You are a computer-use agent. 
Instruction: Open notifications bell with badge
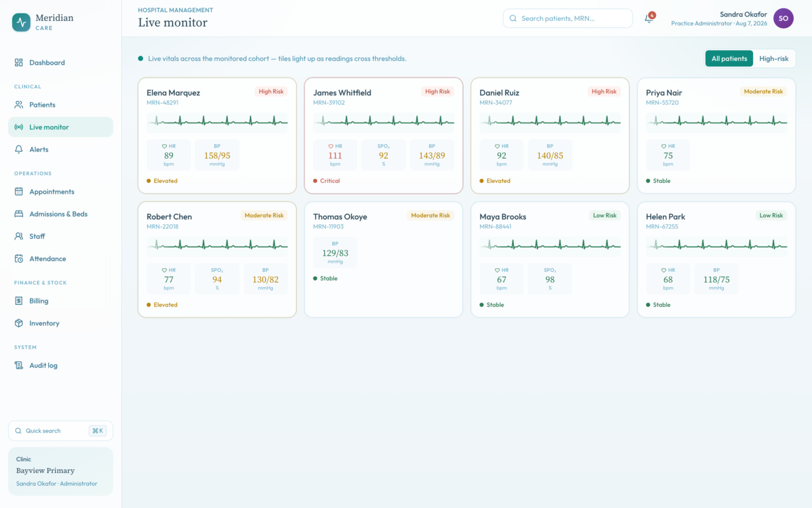click(x=649, y=18)
